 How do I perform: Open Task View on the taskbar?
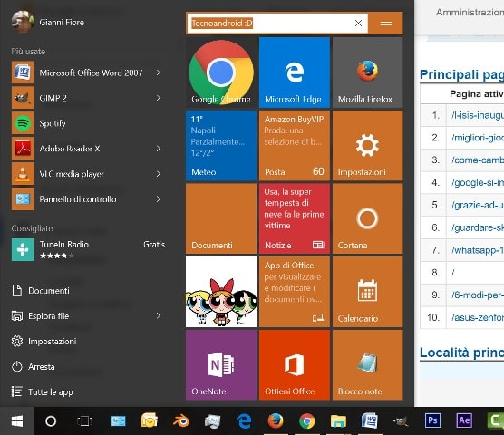pyautogui.click(x=84, y=420)
